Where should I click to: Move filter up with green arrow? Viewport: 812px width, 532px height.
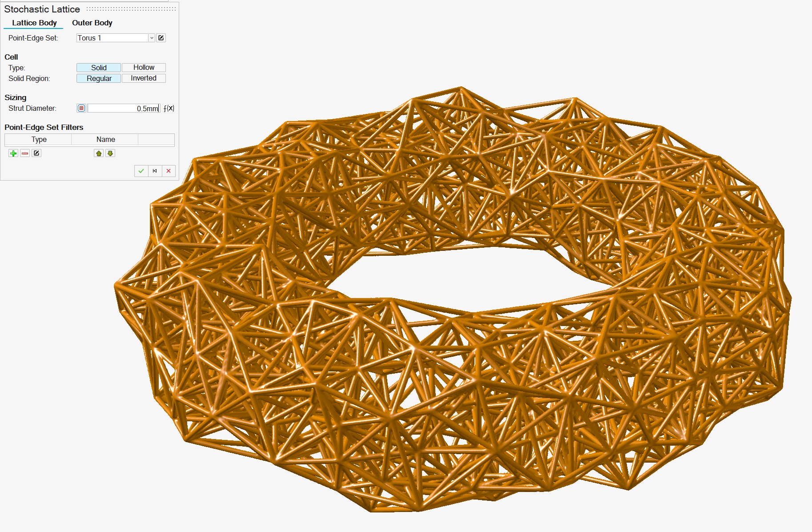(99, 153)
